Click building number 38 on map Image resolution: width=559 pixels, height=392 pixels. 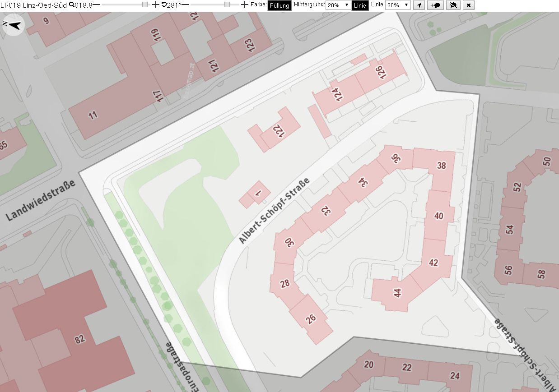click(442, 166)
